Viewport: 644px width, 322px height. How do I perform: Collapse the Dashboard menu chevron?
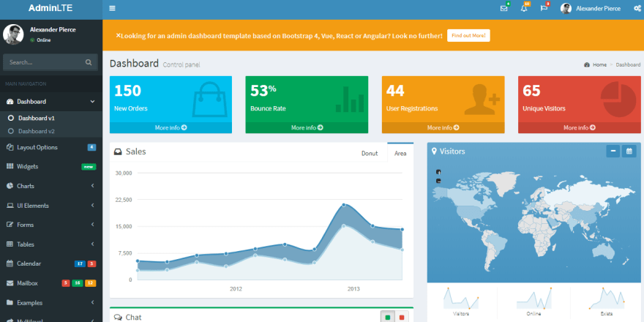click(x=92, y=102)
